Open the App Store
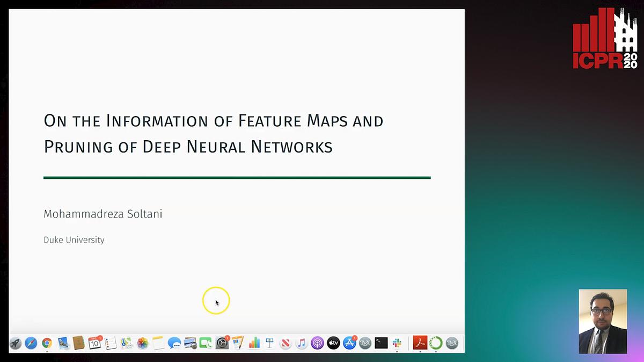 349,343
